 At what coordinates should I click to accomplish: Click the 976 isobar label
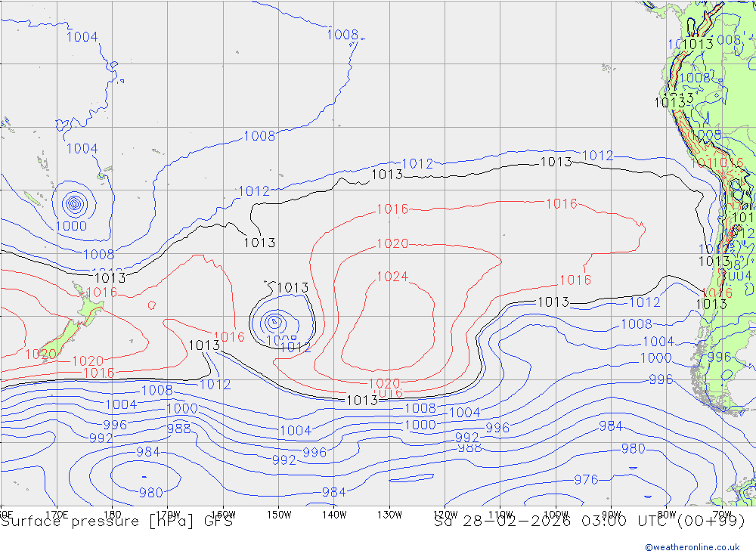click(586, 480)
